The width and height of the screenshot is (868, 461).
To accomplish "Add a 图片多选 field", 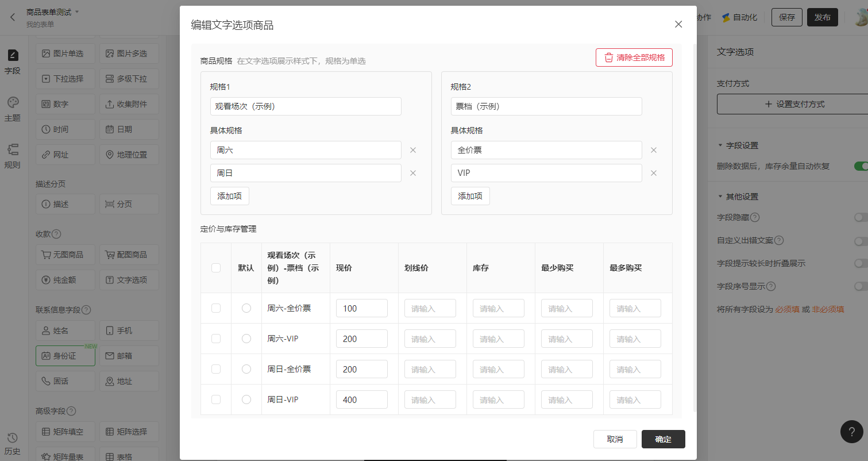I will 129,53.
